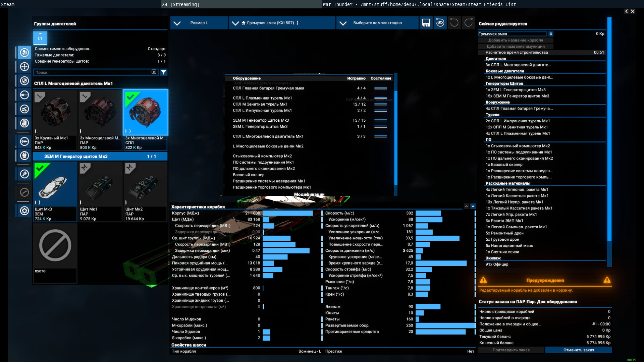The height and width of the screenshot is (362, 644).
Task: Open the Выберите комплектацию loadout dropdown
Action: pos(377,23)
